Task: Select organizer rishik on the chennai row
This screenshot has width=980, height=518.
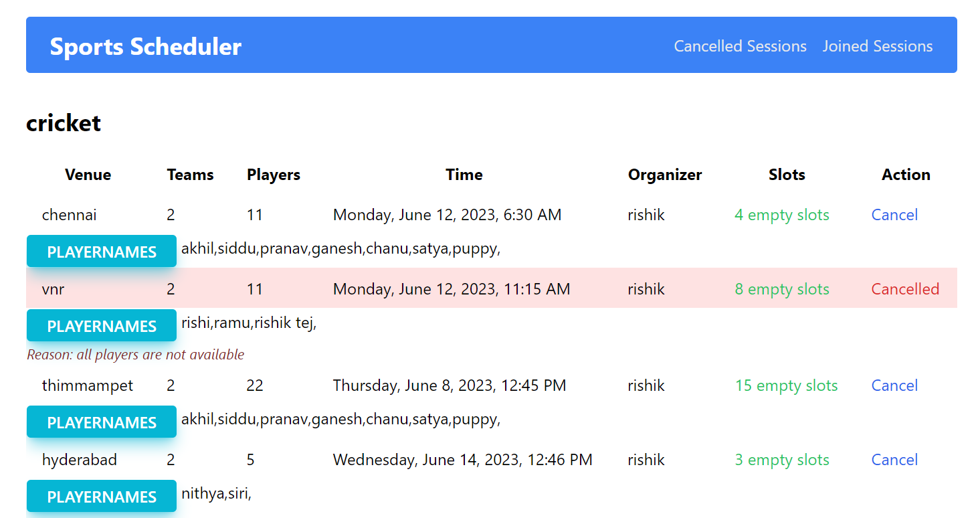Action: tap(646, 215)
